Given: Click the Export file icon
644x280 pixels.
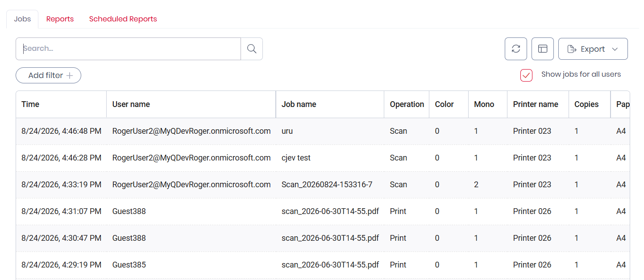Looking at the screenshot, I should 571,49.
